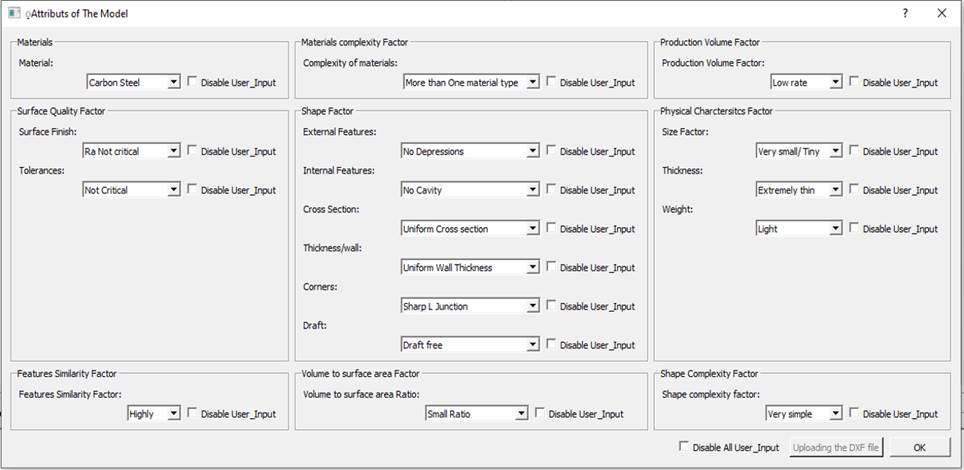This screenshot has width=964, height=470.
Task: Expand the Weight dropdown set to Light
Action: click(799, 229)
